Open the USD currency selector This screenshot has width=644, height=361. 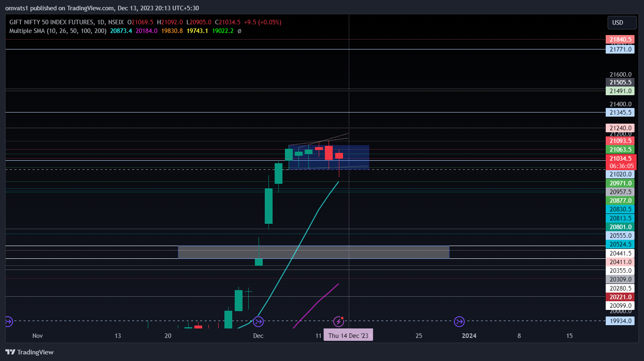pos(622,23)
